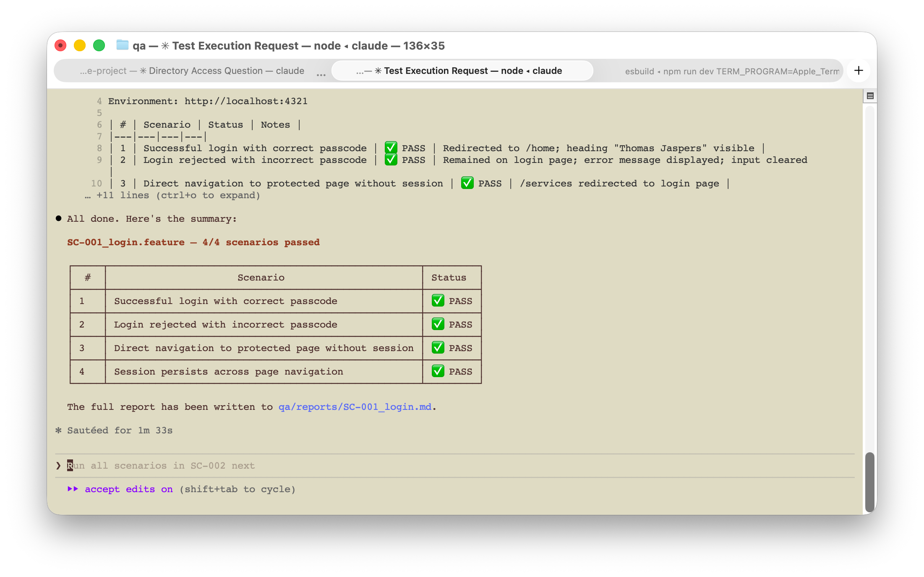Click the new tab plus button
This screenshot has width=924, height=577.
859,71
